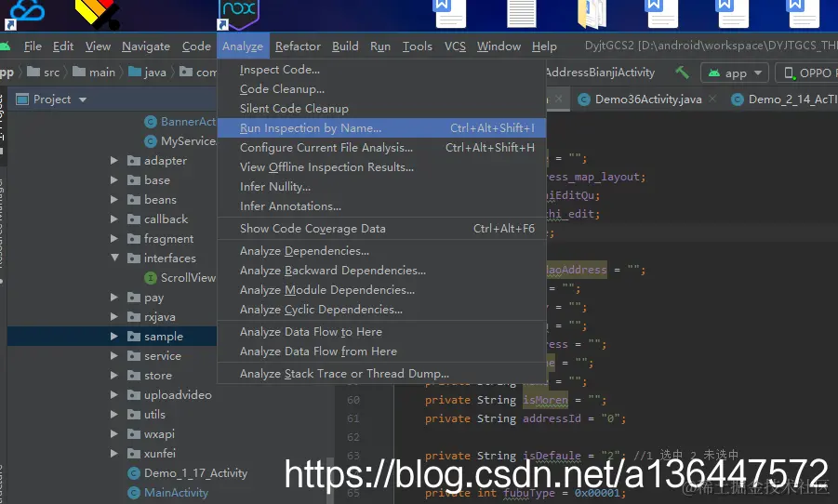Switch to the Demo_2_14 editor tab
838x504 pixels.
(x=785, y=99)
